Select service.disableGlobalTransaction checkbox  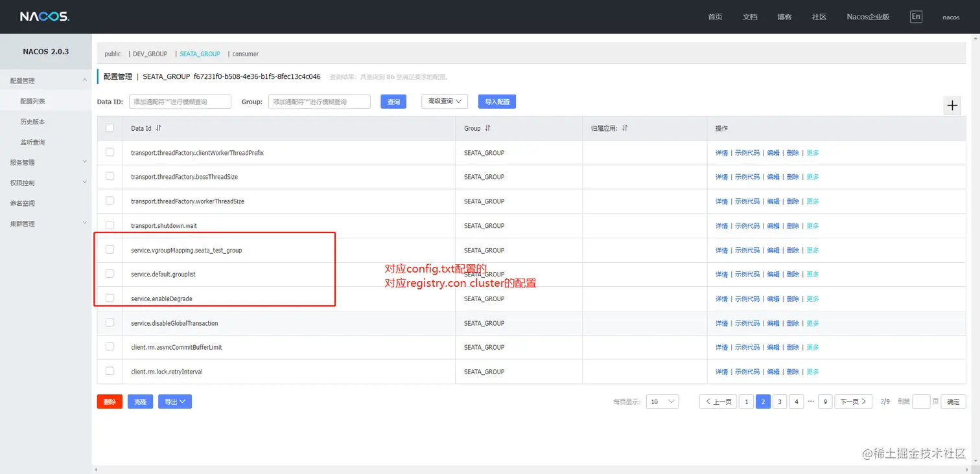[110, 322]
